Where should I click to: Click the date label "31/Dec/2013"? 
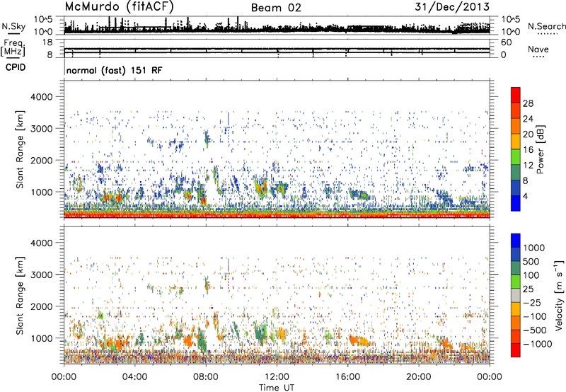pyautogui.click(x=452, y=7)
